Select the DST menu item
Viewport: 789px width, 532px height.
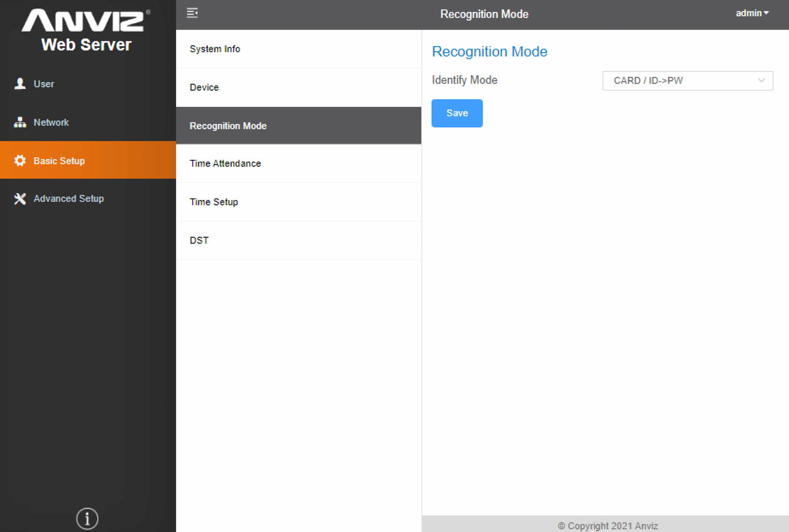click(x=199, y=240)
